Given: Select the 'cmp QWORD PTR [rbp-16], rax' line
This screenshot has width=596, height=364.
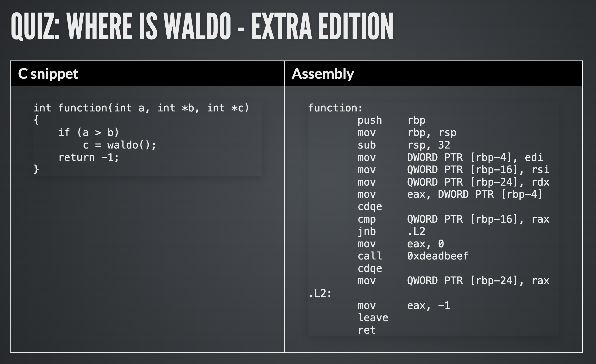Looking at the screenshot, I should pos(453,219).
